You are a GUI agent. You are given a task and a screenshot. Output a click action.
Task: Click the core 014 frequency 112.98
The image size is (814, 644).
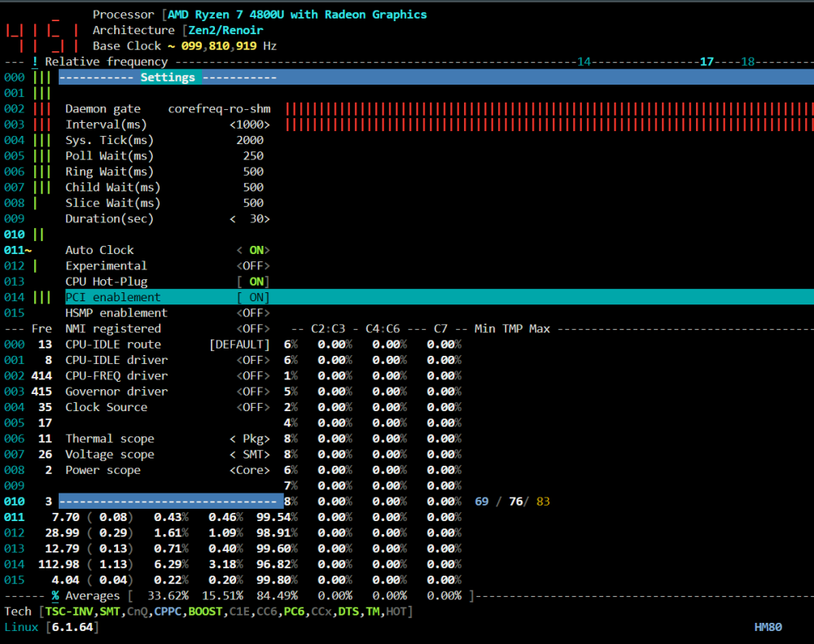(59, 564)
